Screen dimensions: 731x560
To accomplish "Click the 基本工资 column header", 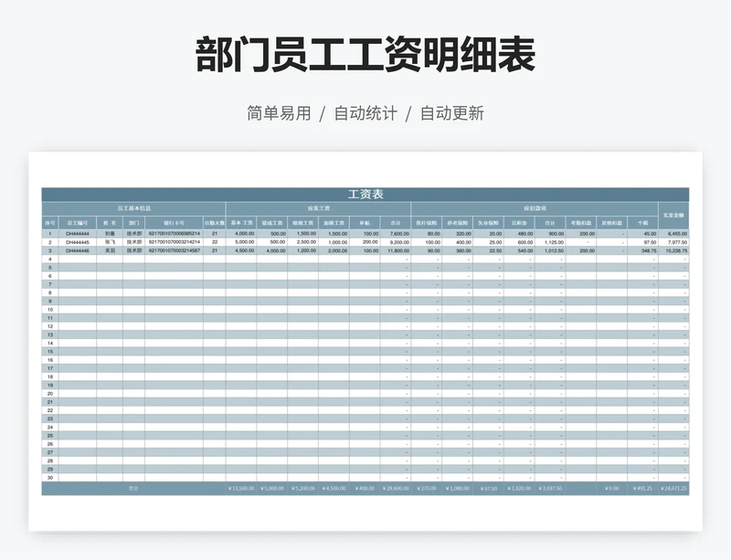I will tap(241, 223).
